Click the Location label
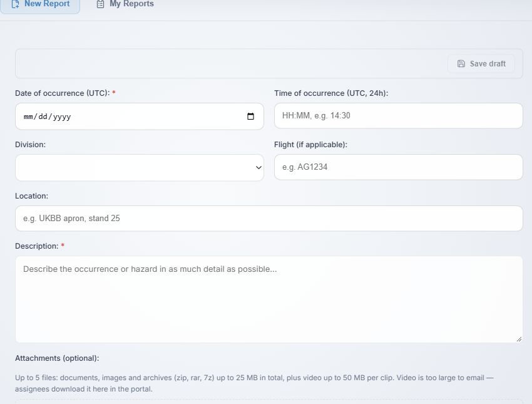The height and width of the screenshot is (404, 532). click(31, 196)
